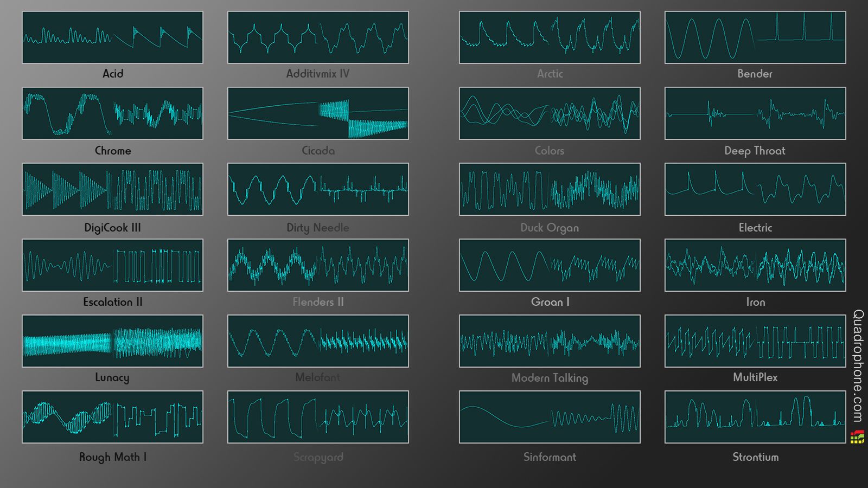The image size is (868, 488).
Task: View the Deep Throat waveform thumbnail
Action: (x=755, y=113)
